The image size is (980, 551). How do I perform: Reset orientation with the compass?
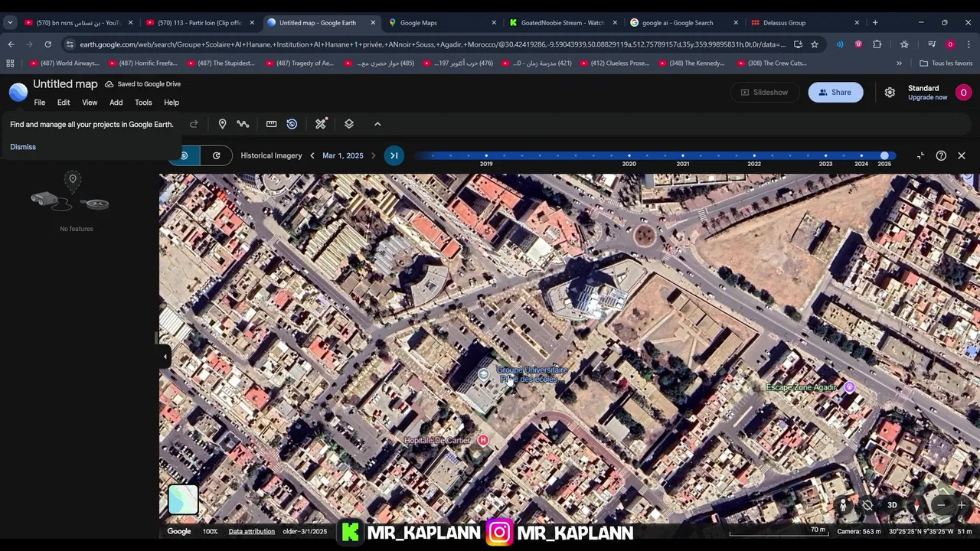coord(916,505)
